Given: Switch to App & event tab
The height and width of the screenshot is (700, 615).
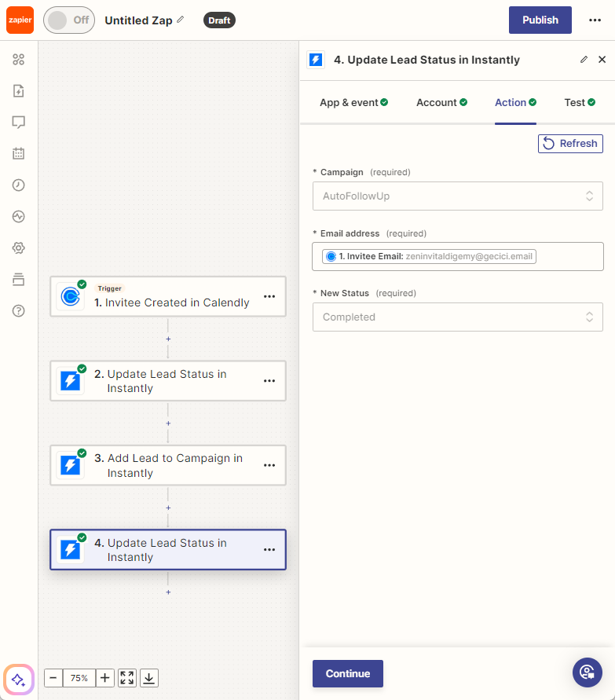Looking at the screenshot, I should pyautogui.click(x=353, y=103).
